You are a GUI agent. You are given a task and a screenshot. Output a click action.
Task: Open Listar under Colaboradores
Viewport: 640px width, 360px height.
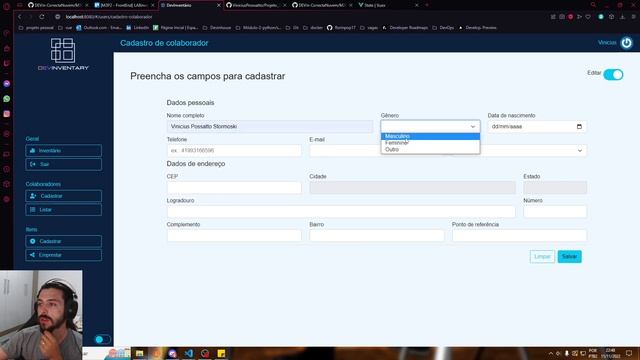(x=63, y=209)
